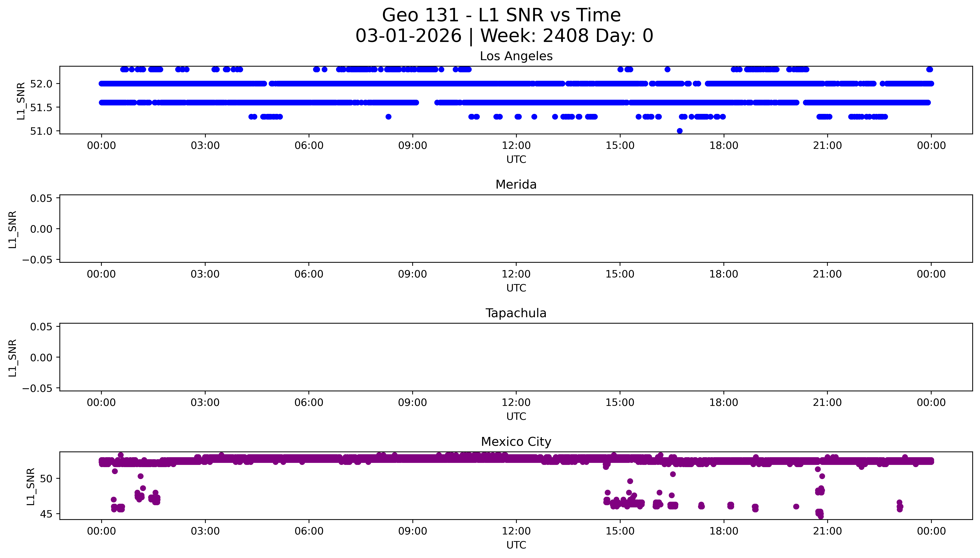Click the UTC axis label under Merida plot
This screenshot has height=558, width=980.
pyautogui.click(x=516, y=288)
